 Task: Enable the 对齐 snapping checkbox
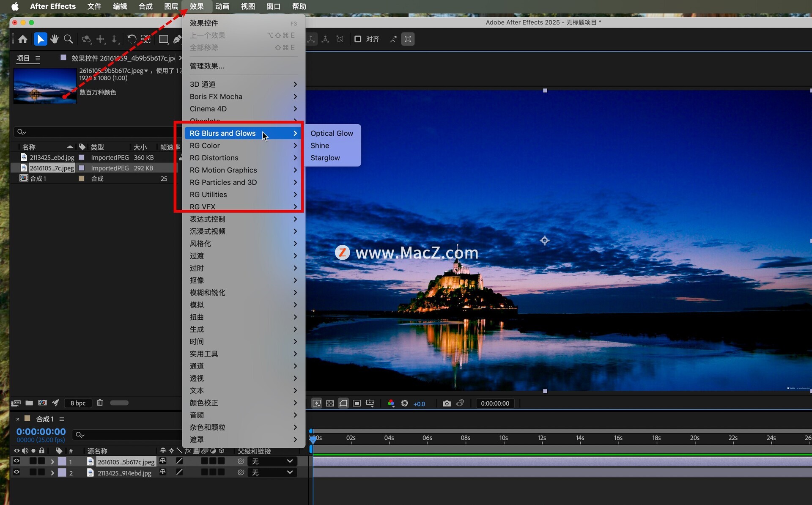(358, 39)
